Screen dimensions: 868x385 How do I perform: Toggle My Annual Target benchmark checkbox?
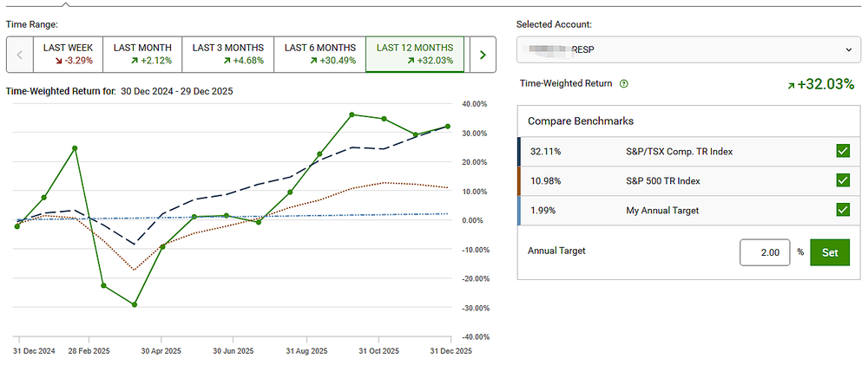(842, 209)
